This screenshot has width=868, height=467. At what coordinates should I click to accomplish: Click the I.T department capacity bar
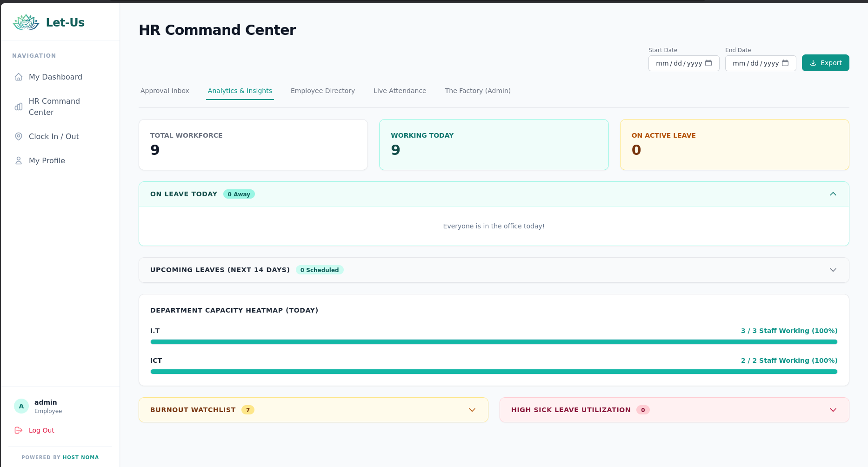coord(494,342)
